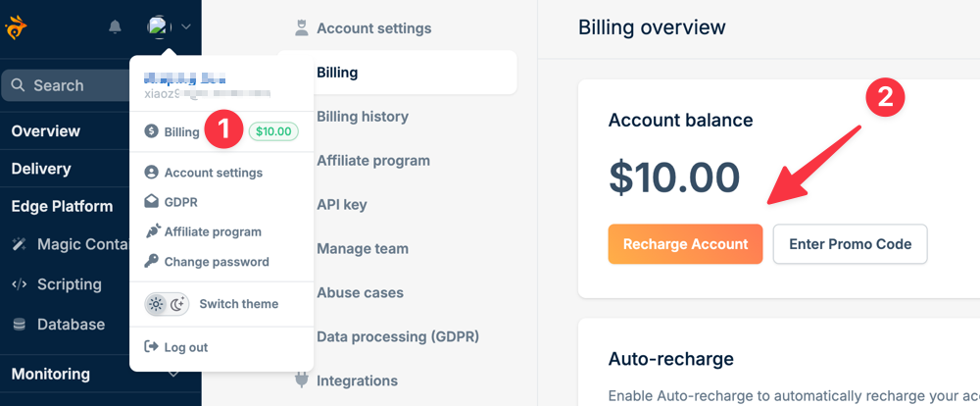Click the Search field
Screen dimensions: 980x406
point(67,85)
